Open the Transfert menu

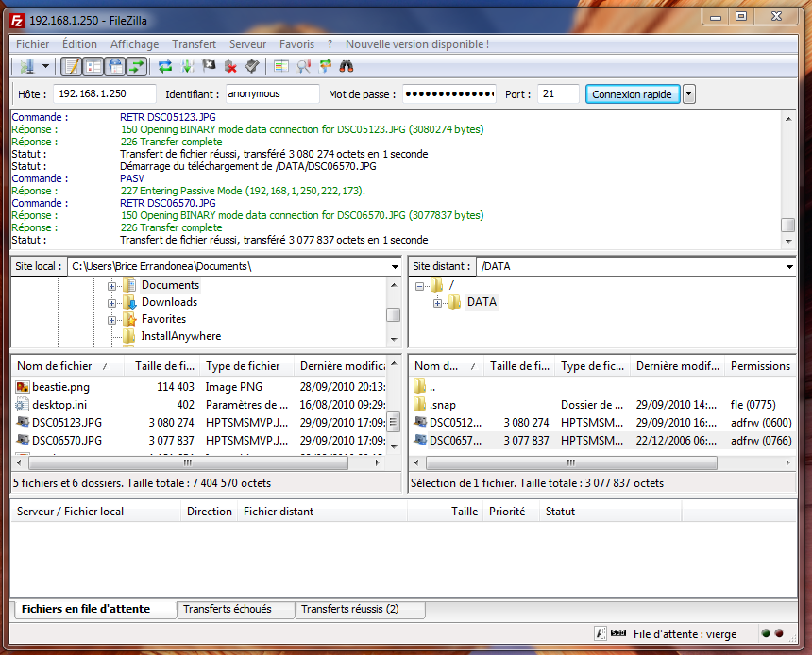194,44
